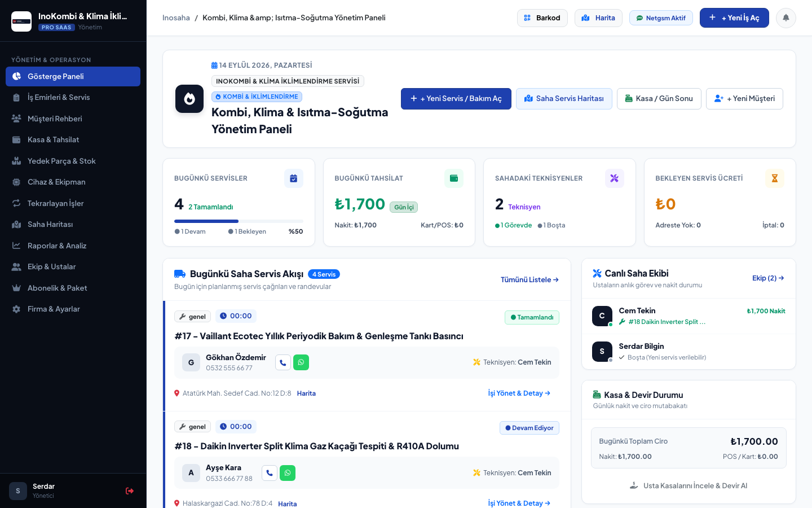Screen dimensions: 812x508
Task: Click + Yeni Servis / Bakım Aç
Action: pos(456,99)
